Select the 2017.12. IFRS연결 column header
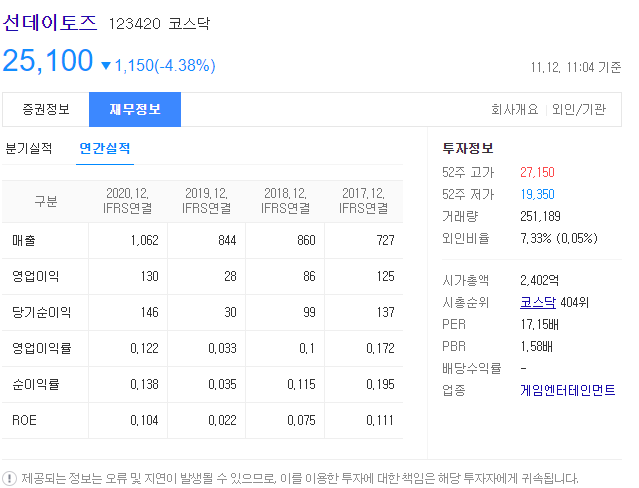 (364, 201)
